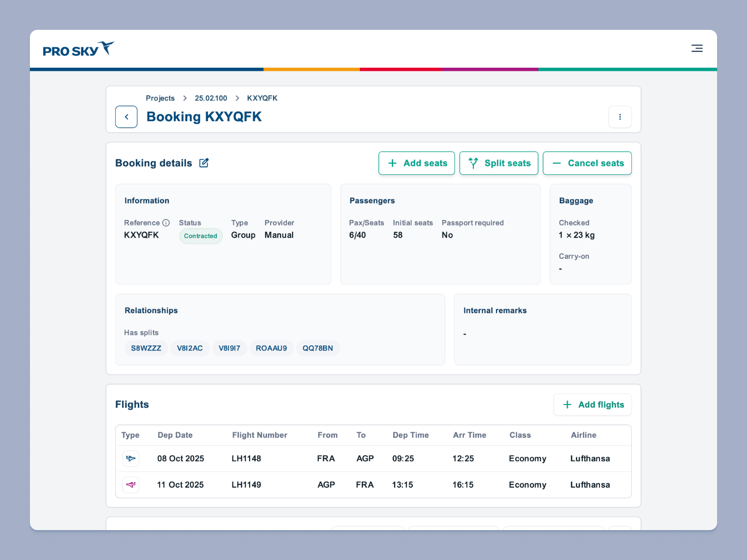Click the Initial seats value 58
747x560 pixels.
398,235
